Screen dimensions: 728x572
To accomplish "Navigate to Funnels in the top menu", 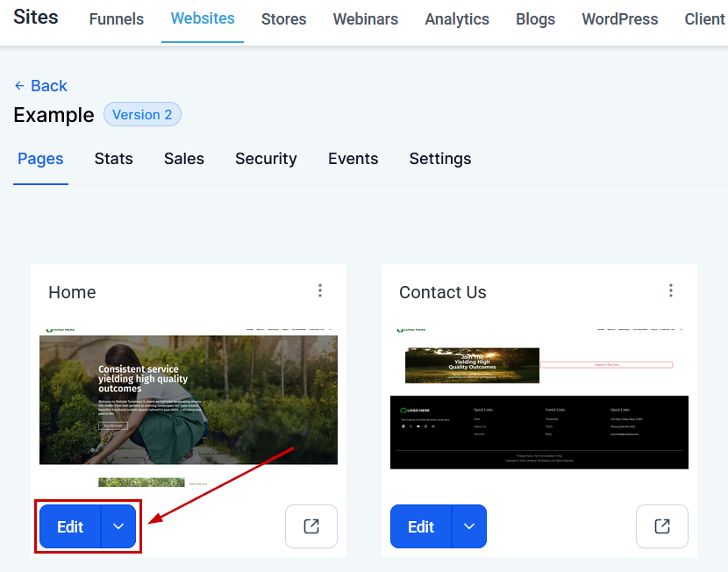I will 117,19.
